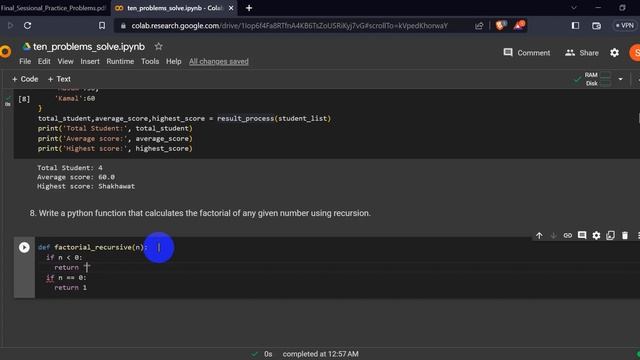
Task: Click the address bar URL
Action: (289, 26)
